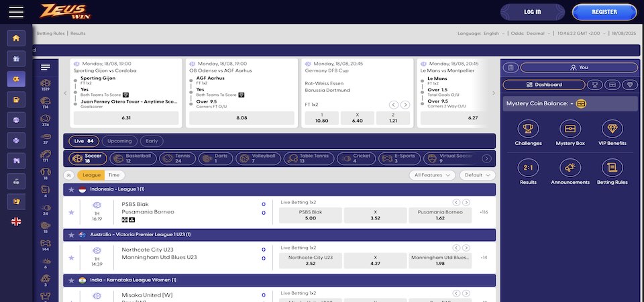Expand +14 markets for Northcote City U23

pyautogui.click(x=484, y=258)
